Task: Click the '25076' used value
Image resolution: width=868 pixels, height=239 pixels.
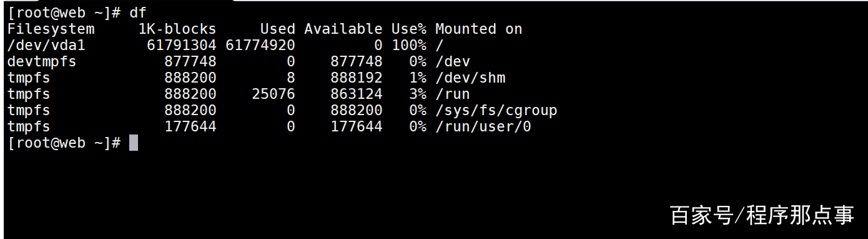Action: pyautogui.click(x=274, y=94)
